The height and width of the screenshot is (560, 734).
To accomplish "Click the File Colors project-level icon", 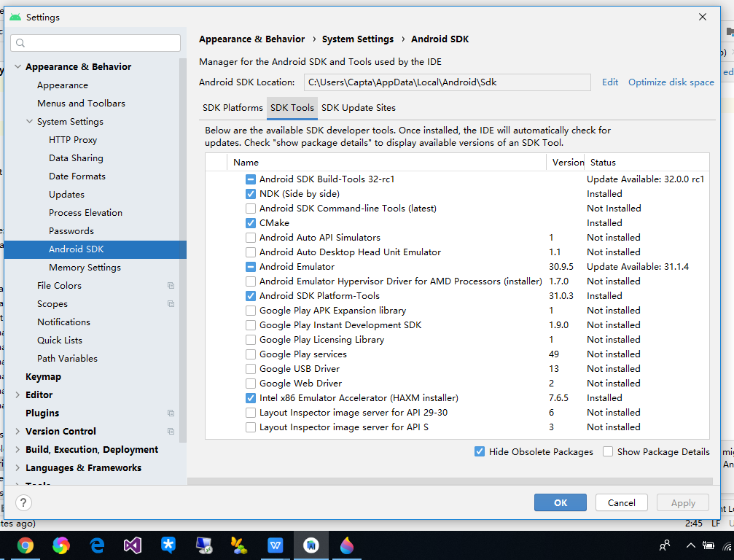I will pos(171,286).
